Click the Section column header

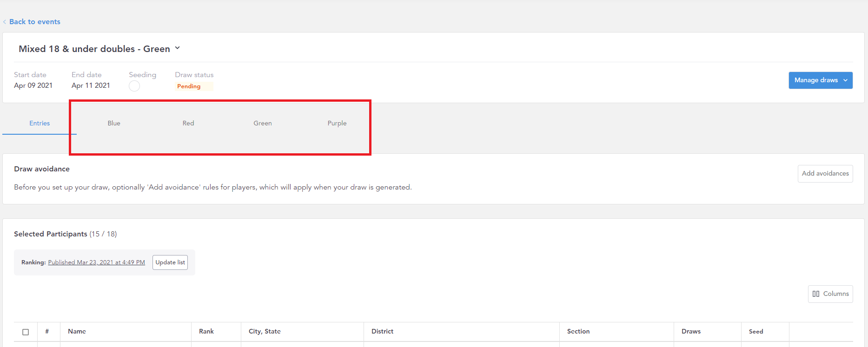pyautogui.click(x=578, y=332)
